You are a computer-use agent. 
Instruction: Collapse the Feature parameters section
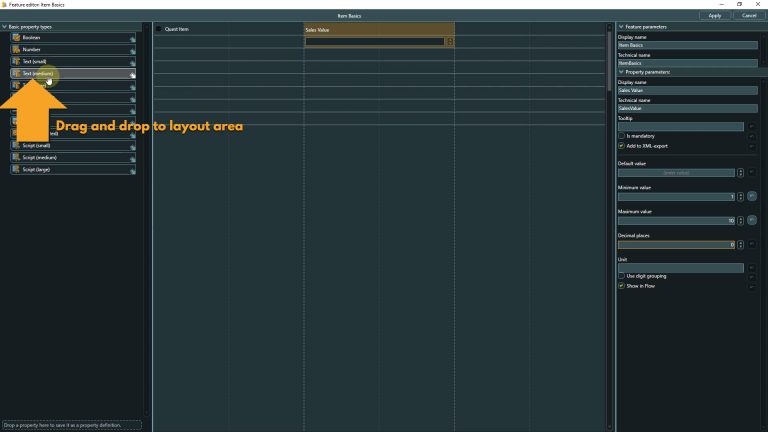coord(621,27)
